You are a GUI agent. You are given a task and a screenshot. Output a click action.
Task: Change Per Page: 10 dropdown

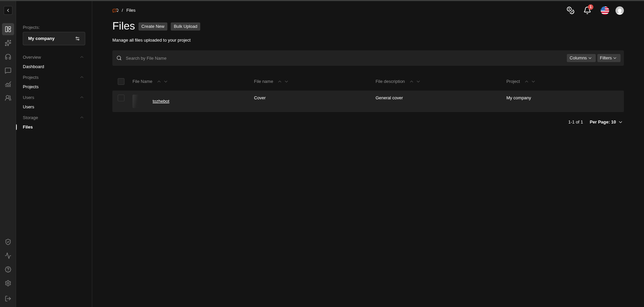point(606,122)
